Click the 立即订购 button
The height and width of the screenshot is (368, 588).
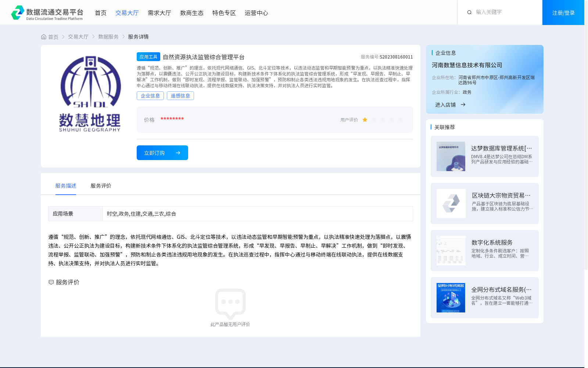click(x=162, y=153)
